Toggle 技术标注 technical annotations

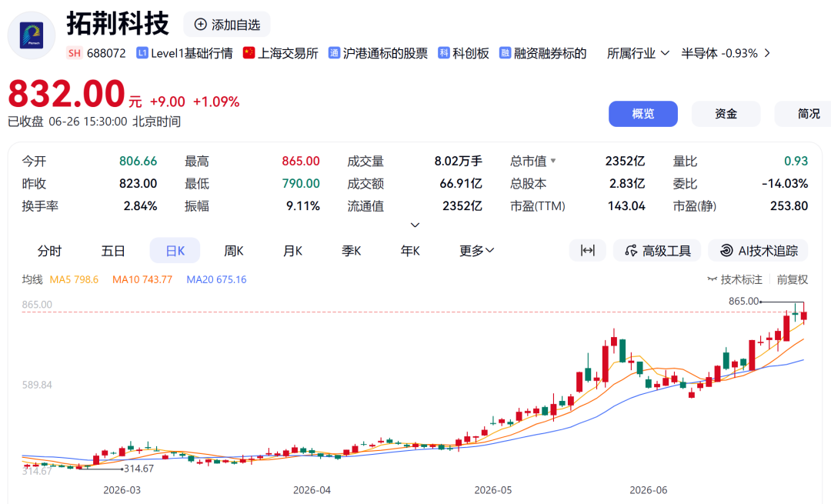pyautogui.click(x=735, y=279)
